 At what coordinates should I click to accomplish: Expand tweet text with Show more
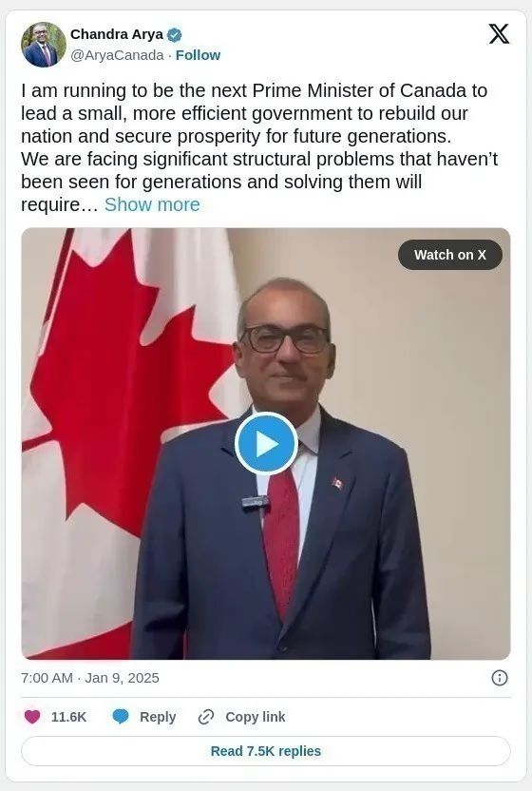(x=152, y=204)
